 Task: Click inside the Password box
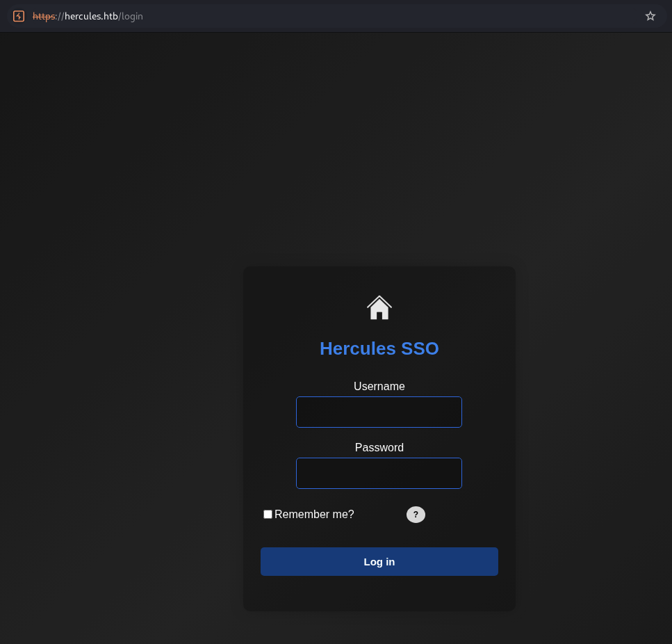pyautogui.click(x=379, y=473)
